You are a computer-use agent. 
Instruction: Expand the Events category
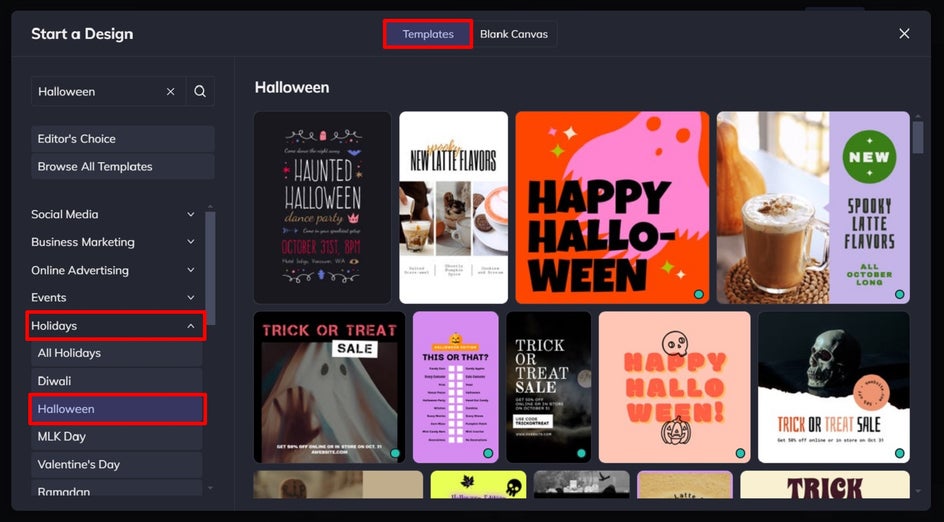point(114,297)
